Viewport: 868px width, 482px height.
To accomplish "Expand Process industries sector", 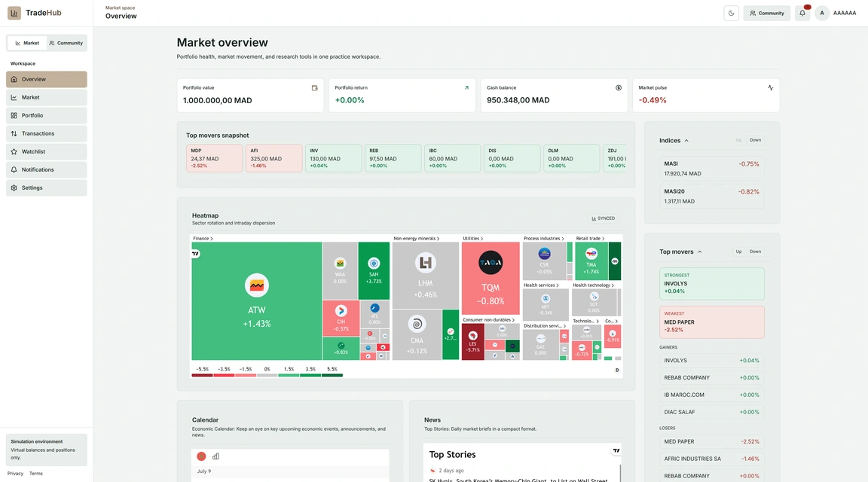I will (x=543, y=239).
